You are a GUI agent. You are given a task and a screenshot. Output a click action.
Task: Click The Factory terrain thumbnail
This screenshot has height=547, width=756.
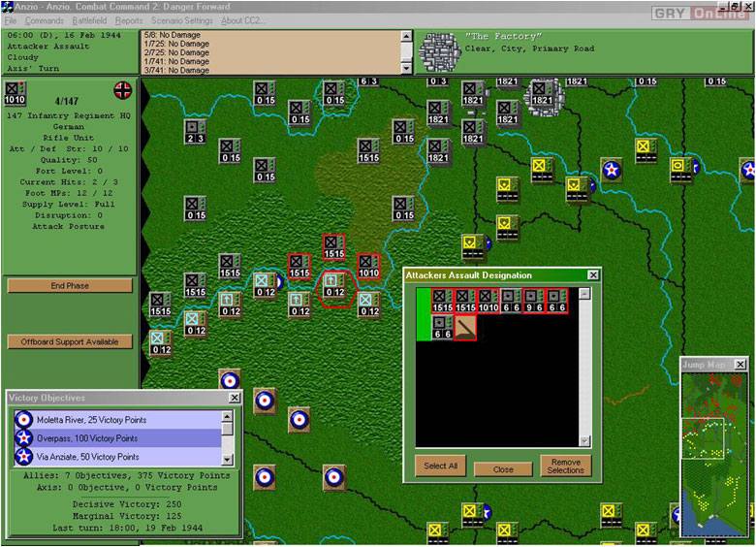(x=439, y=52)
